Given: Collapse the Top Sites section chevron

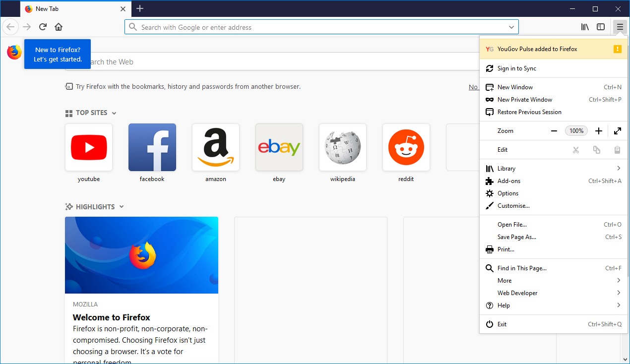Looking at the screenshot, I should pyautogui.click(x=114, y=113).
